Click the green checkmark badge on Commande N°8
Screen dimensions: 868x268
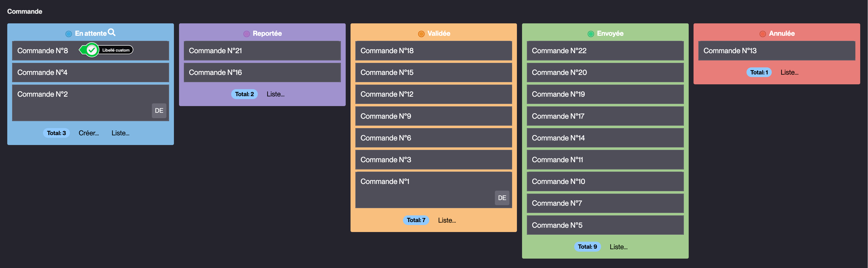pos(91,50)
